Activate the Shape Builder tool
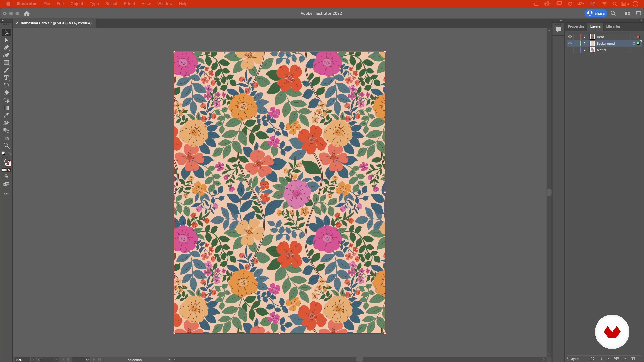The height and width of the screenshot is (362, 644). pyautogui.click(x=6, y=100)
